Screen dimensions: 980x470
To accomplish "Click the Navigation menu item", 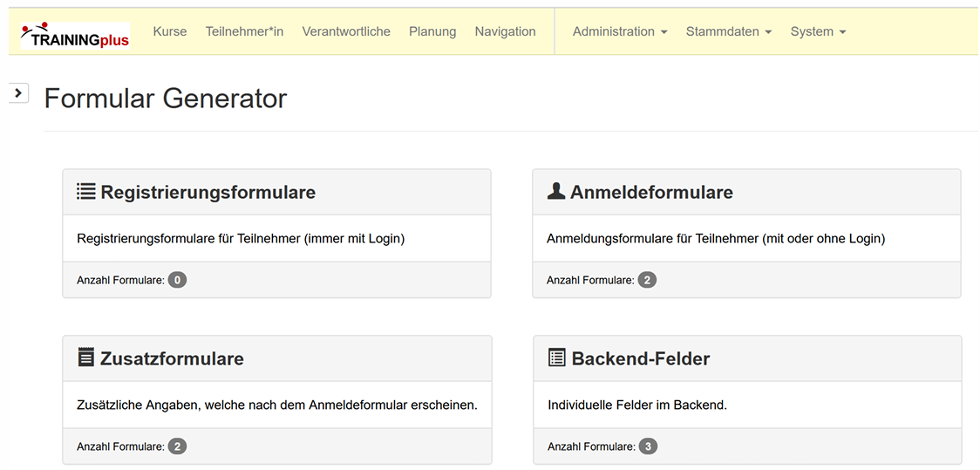I will [505, 31].
